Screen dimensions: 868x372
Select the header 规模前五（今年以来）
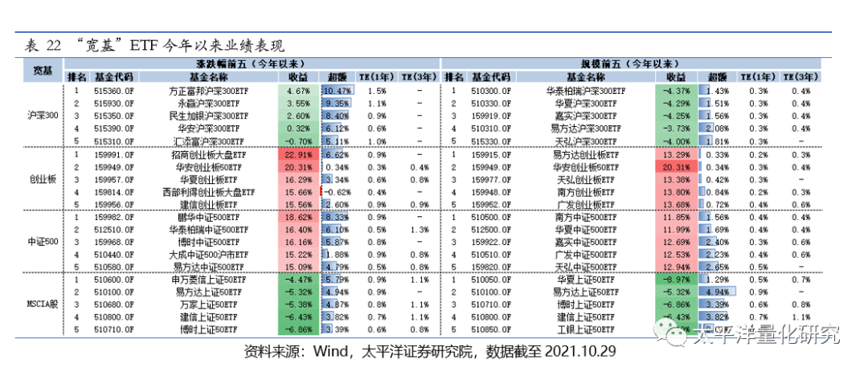click(631, 63)
